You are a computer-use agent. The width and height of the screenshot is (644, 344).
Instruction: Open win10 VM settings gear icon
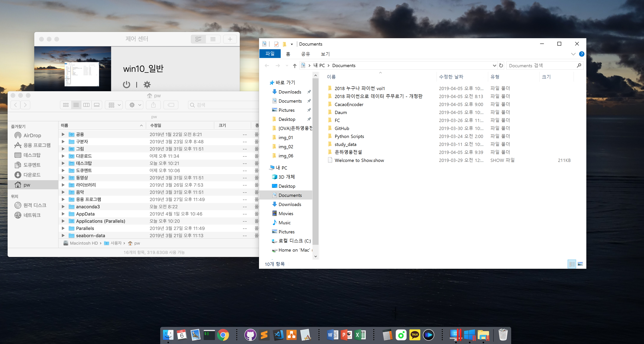[x=147, y=84]
